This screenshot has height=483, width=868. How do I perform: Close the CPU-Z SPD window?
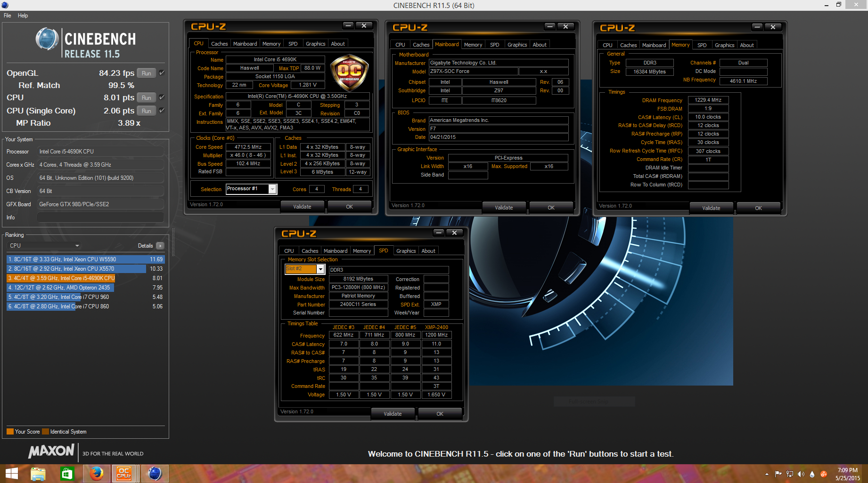(454, 233)
